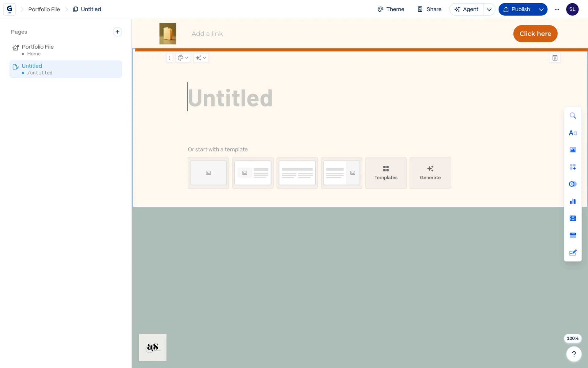
Task: Click the add new page plus button
Action: coord(117,32)
